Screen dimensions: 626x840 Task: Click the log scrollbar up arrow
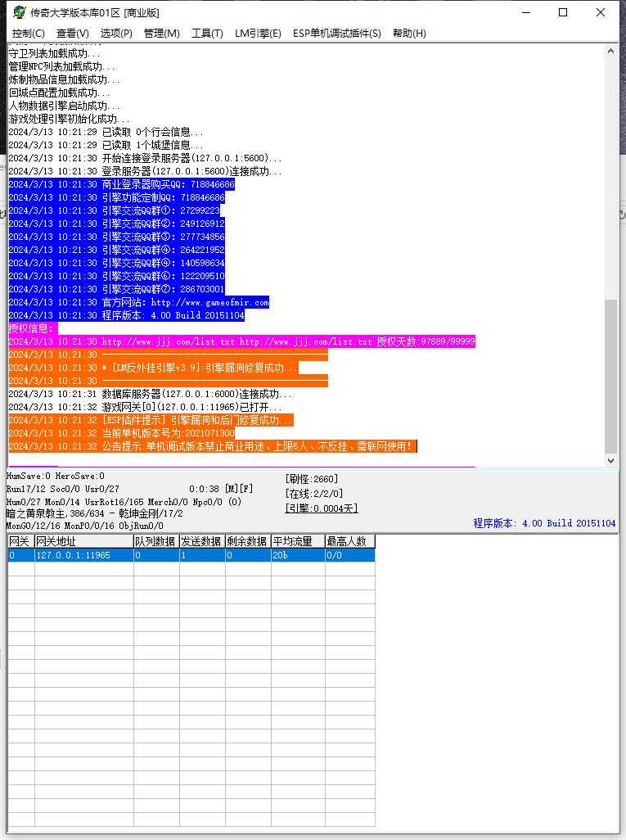click(x=610, y=52)
